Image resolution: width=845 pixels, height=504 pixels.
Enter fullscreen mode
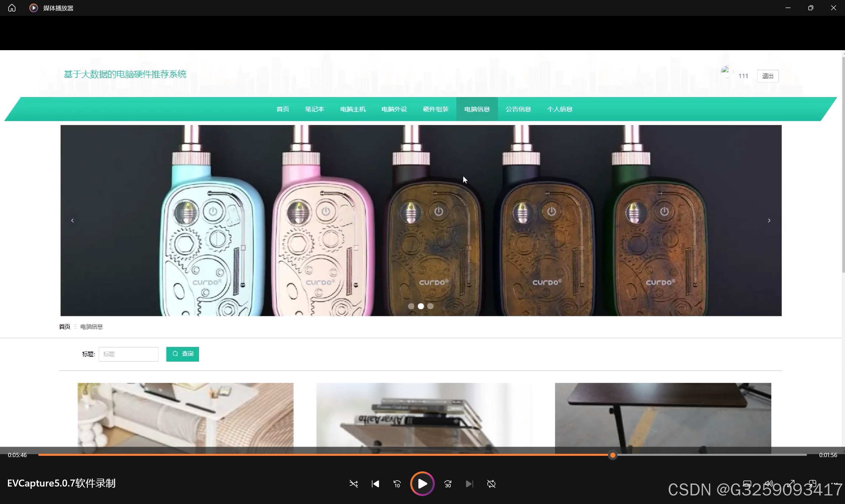[791, 484]
